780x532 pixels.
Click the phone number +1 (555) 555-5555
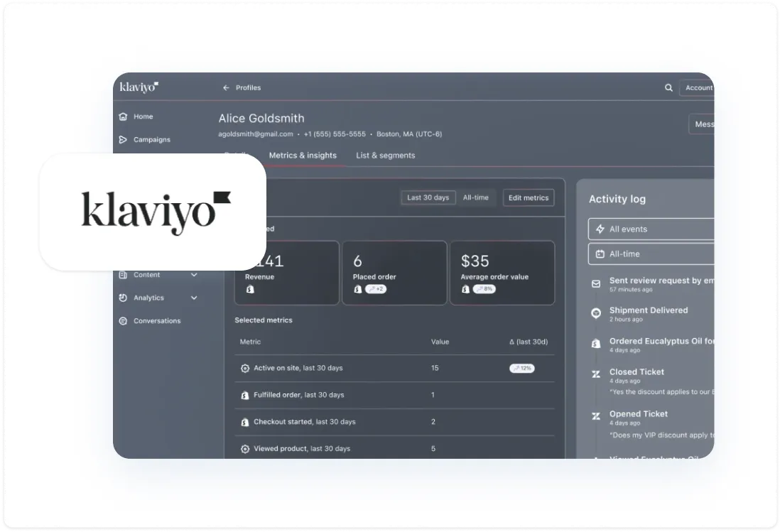(x=335, y=134)
